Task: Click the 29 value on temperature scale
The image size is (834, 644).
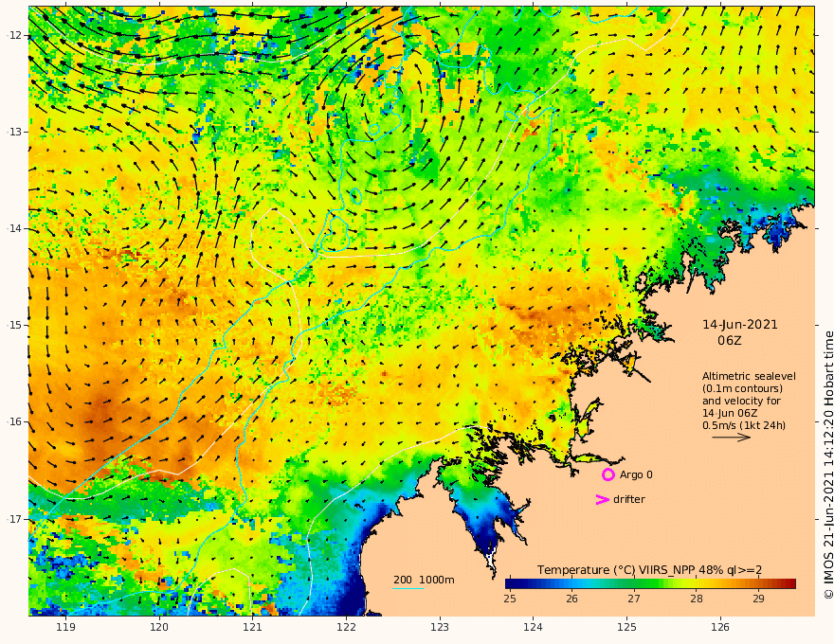Action: [758, 599]
